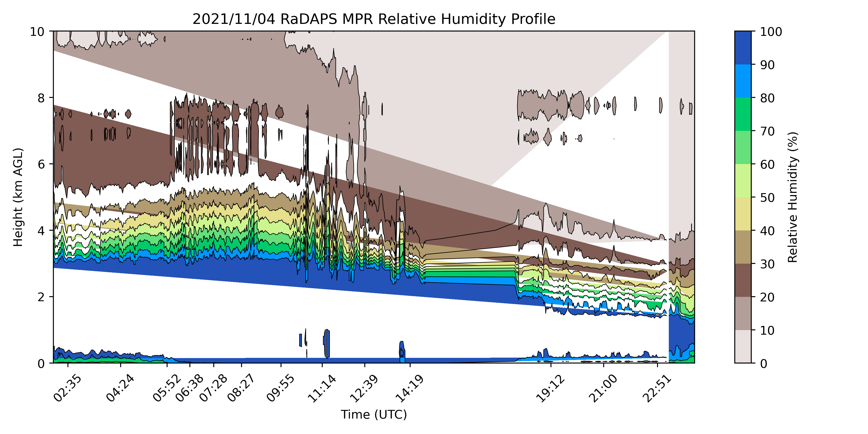Click the time tick label '07:28'

213,388
